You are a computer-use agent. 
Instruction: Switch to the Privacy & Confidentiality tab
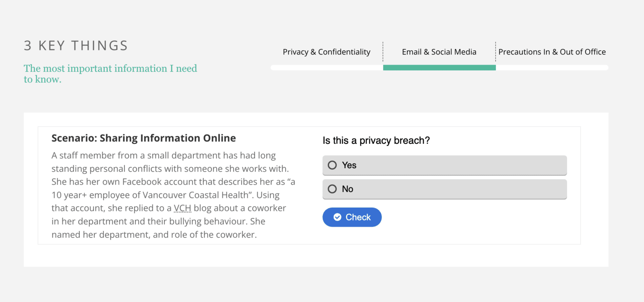point(327,52)
